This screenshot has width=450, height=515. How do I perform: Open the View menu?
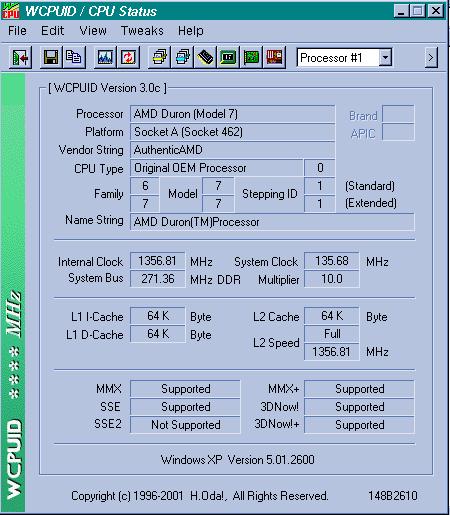tap(93, 31)
